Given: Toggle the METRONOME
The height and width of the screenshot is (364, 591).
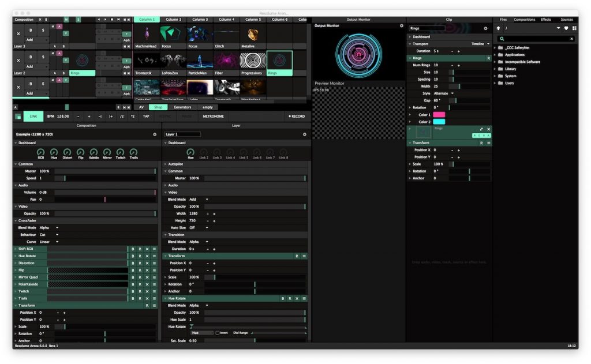Looking at the screenshot, I should (x=214, y=117).
